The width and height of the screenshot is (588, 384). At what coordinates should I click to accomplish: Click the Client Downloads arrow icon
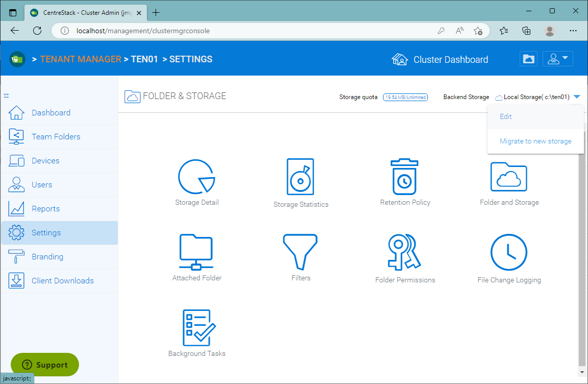click(x=16, y=281)
